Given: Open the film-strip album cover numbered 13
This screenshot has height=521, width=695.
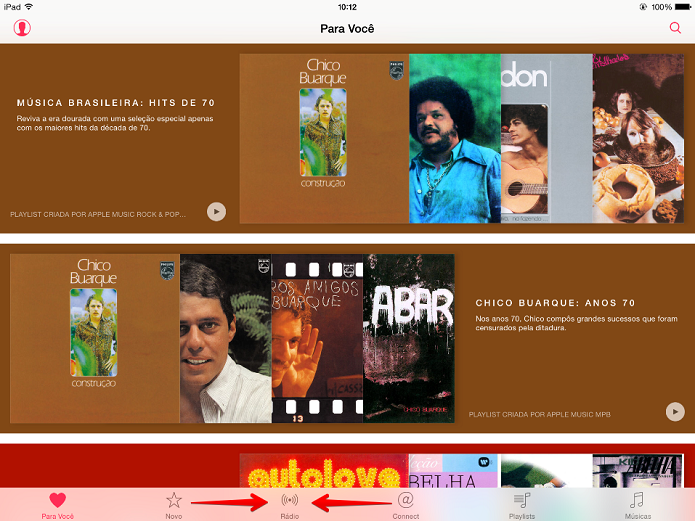Looking at the screenshot, I should pyautogui.click(x=317, y=338).
